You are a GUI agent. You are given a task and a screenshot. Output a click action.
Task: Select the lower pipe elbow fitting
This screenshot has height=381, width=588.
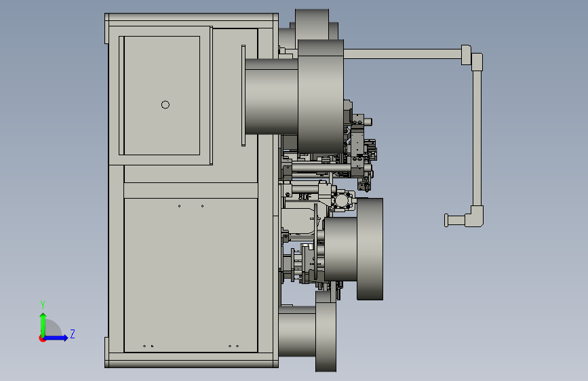point(474,216)
